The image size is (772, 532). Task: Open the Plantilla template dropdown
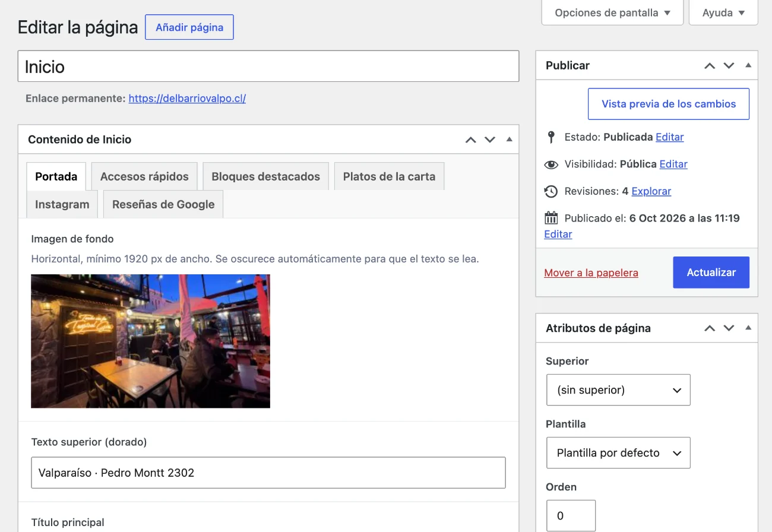618,453
